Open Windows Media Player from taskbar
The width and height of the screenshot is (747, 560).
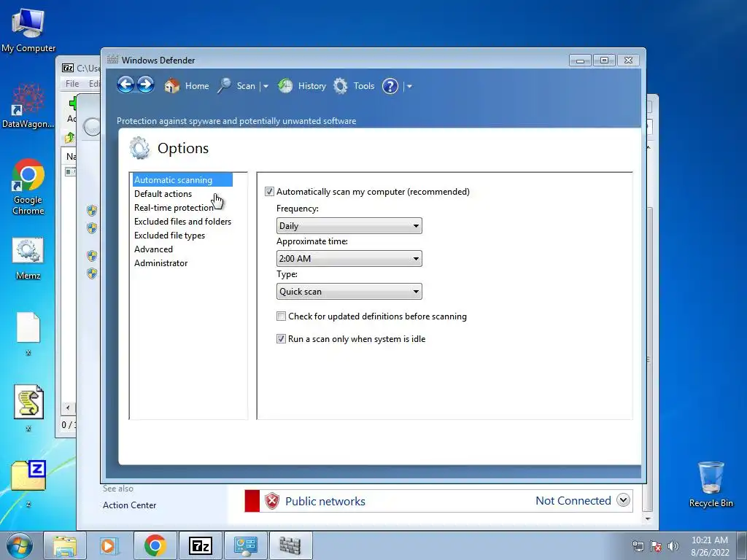[x=109, y=545]
